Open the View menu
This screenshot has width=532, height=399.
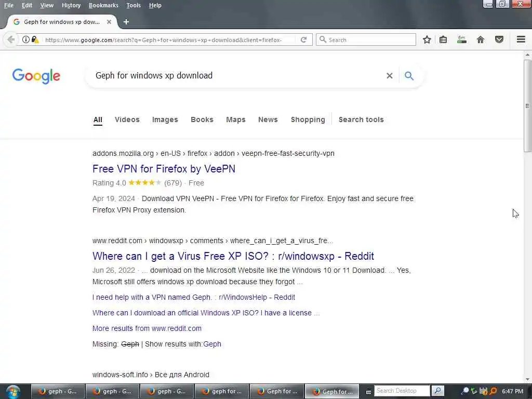(x=47, y=5)
